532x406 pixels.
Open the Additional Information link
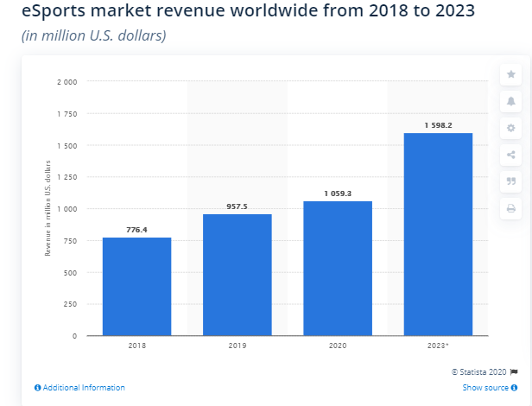[x=84, y=388]
